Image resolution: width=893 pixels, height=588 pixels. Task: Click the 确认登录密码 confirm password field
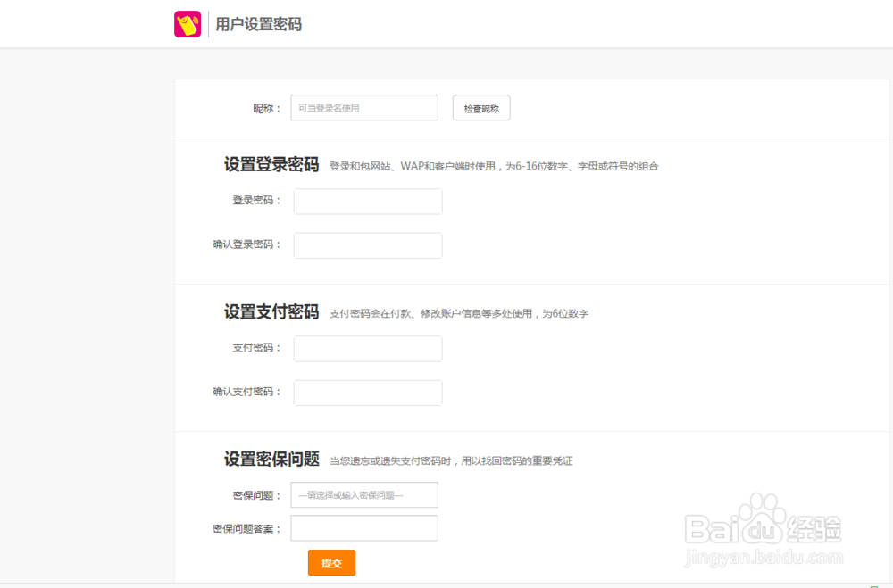click(x=368, y=244)
